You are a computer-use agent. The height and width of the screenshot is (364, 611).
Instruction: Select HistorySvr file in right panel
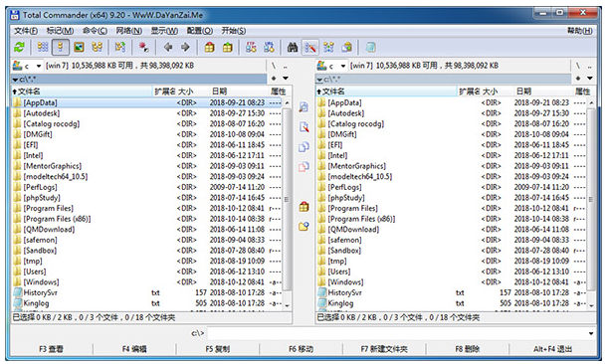tap(451, 292)
